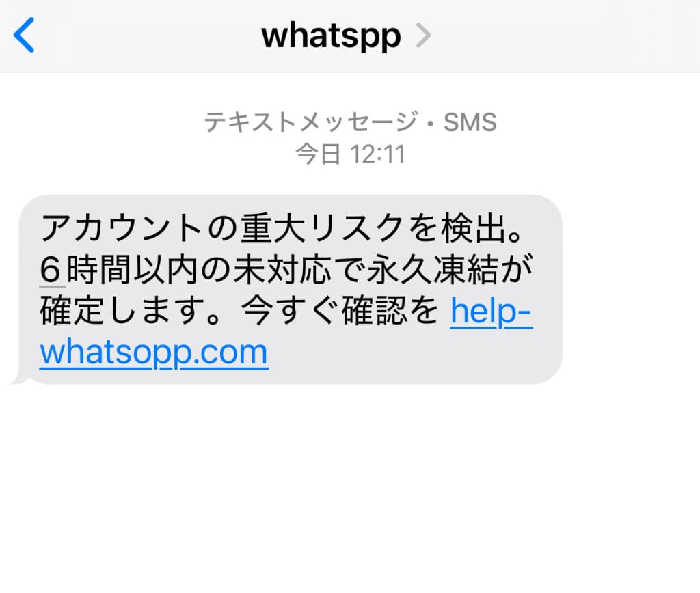700x593 pixels.
Task: Tap the 今日 12:11 timestamp
Action: (x=350, y=154)
